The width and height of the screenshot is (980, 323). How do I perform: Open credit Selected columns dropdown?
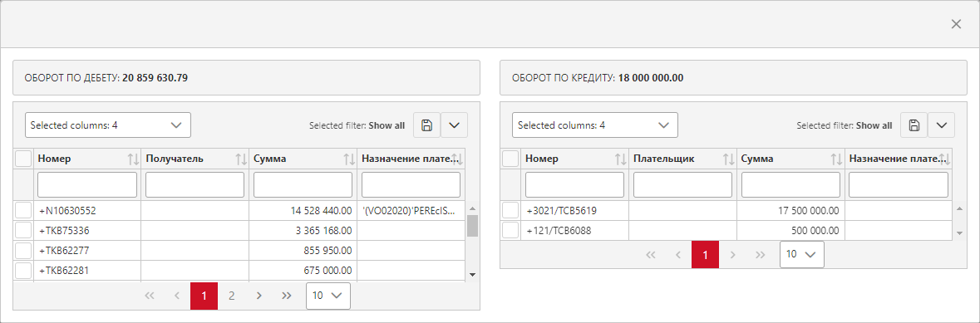click(595, 125)
